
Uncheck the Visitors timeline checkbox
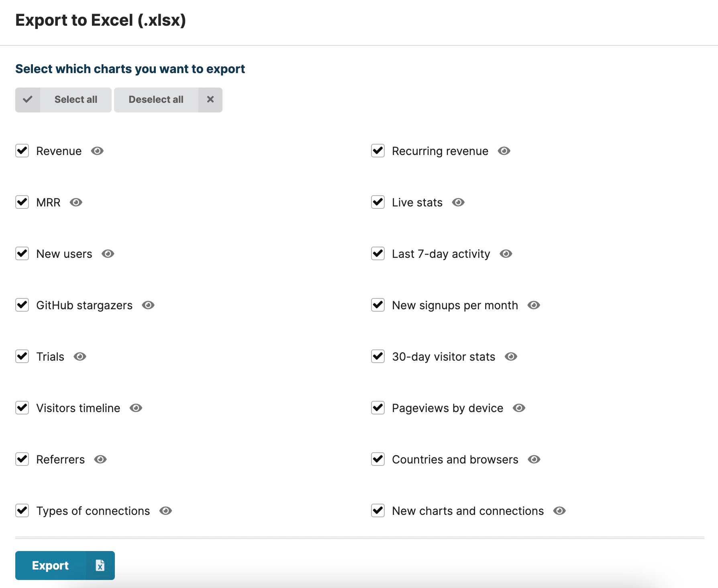pos(22,408)
